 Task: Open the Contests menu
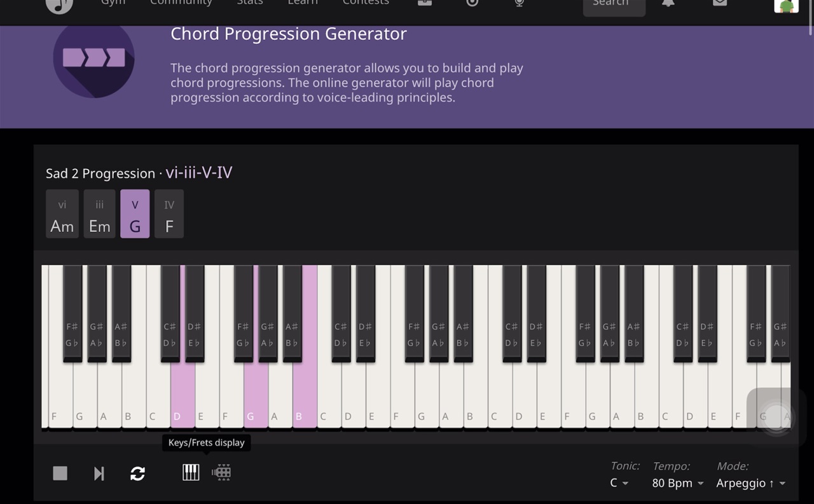(x=366, y=3)
